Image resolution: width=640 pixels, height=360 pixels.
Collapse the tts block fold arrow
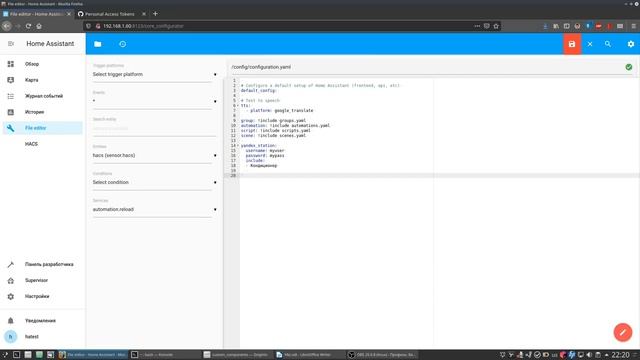tap(238, 105)
